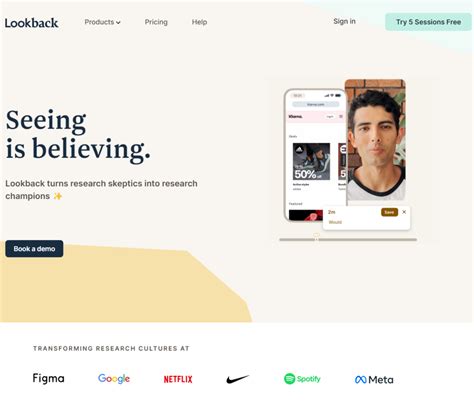Click the 50% off product image
The width and height of the screenshot is (474, 412).
coord(311,162)
